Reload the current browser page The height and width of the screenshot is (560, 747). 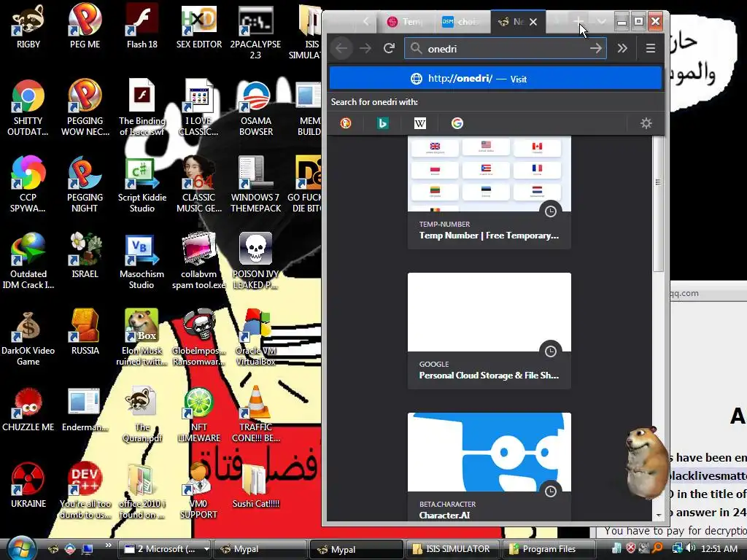390,48
